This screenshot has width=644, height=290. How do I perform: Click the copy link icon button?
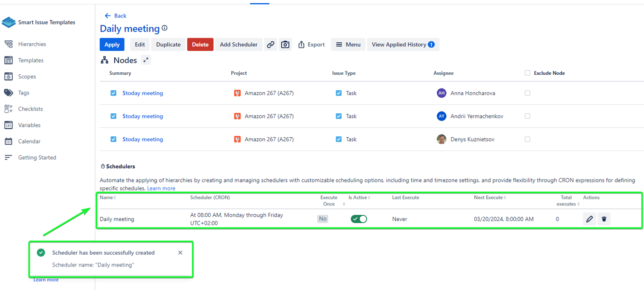click(x=271, y=45)
